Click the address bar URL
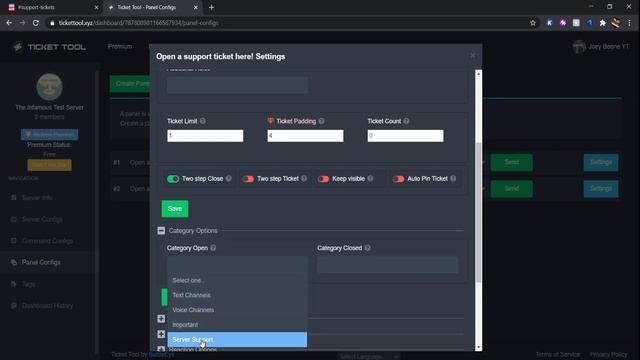640x360 pixels. tap(139, 23)
